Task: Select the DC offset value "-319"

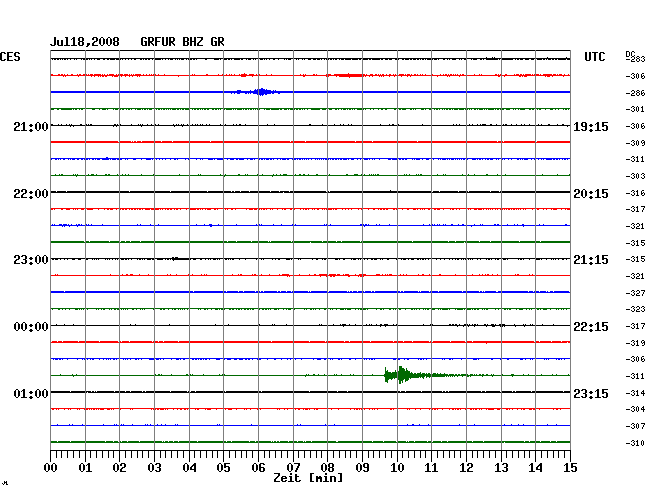Action: [x=635, y=343]
